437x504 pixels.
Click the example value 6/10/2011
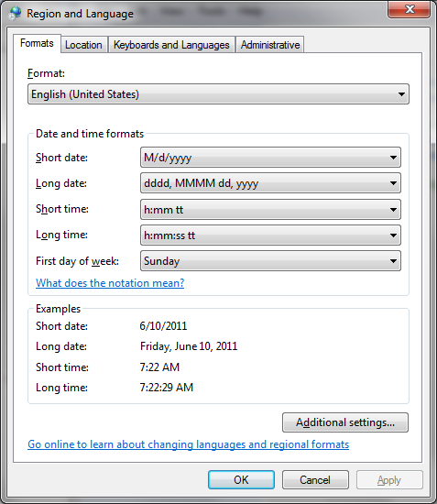coord(163,326)
